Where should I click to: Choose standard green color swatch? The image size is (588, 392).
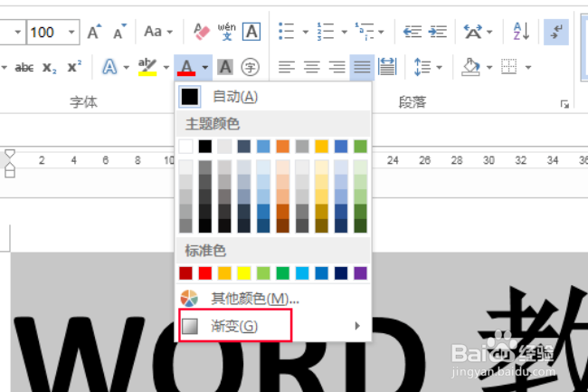point(283,273)
